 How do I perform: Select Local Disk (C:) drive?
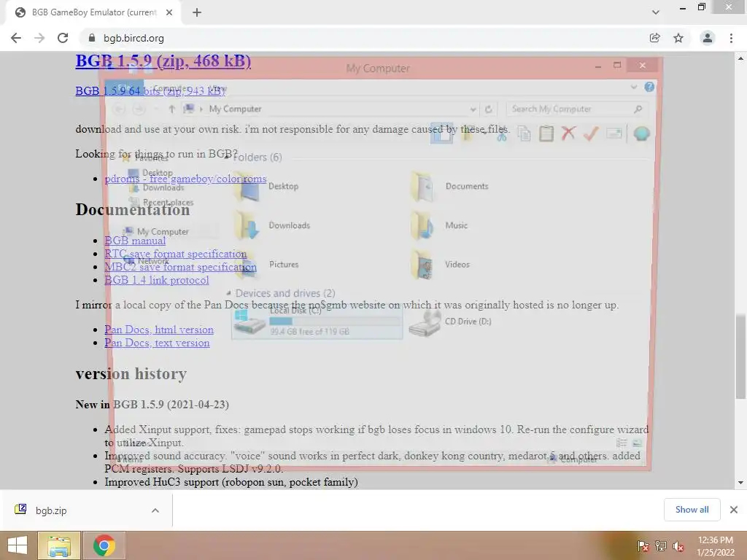coord(317,322)
